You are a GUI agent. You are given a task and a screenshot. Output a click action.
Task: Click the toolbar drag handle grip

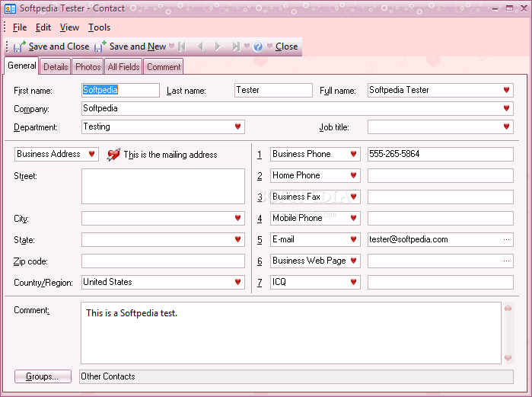click(x=7, y=46)
